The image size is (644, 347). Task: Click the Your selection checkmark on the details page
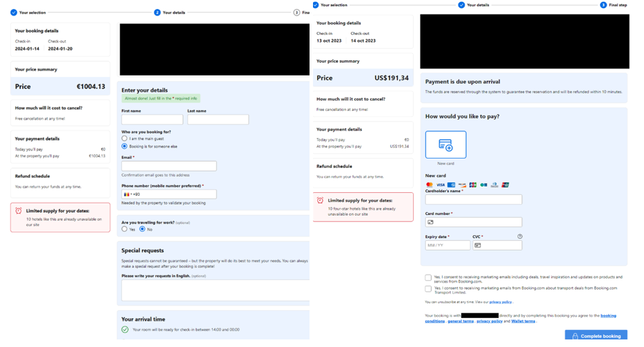pos(13,12)
